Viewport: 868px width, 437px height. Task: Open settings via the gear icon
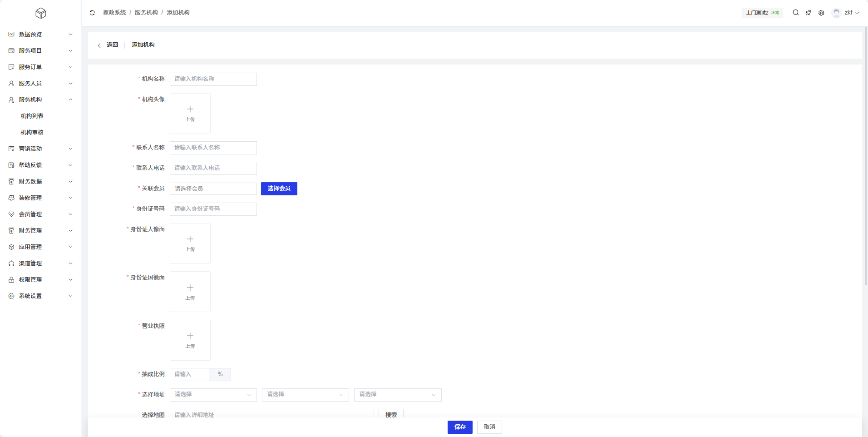[x=821, y=13]
